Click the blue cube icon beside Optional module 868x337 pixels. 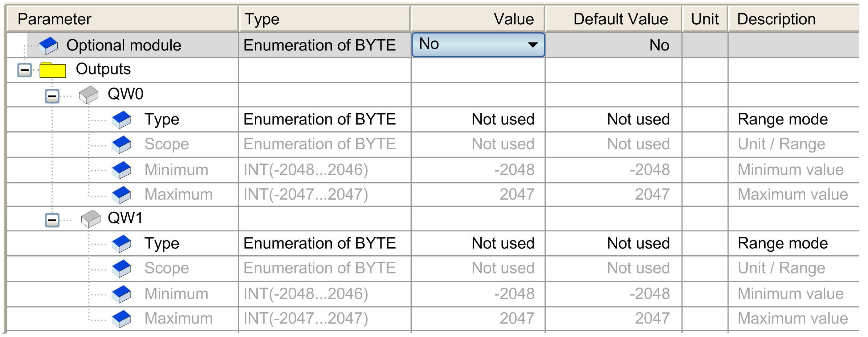point(48,46)
